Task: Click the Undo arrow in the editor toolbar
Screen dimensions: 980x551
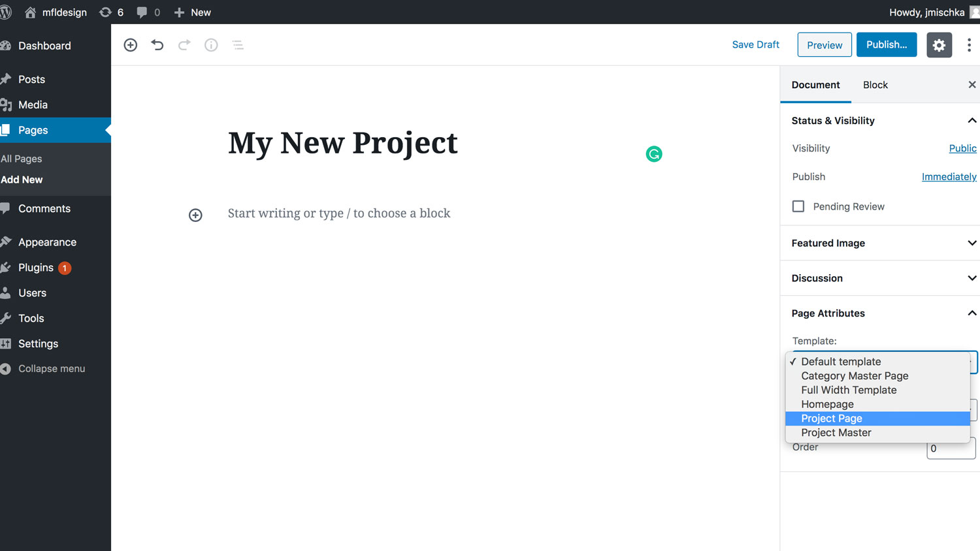Action: point(157,45)
